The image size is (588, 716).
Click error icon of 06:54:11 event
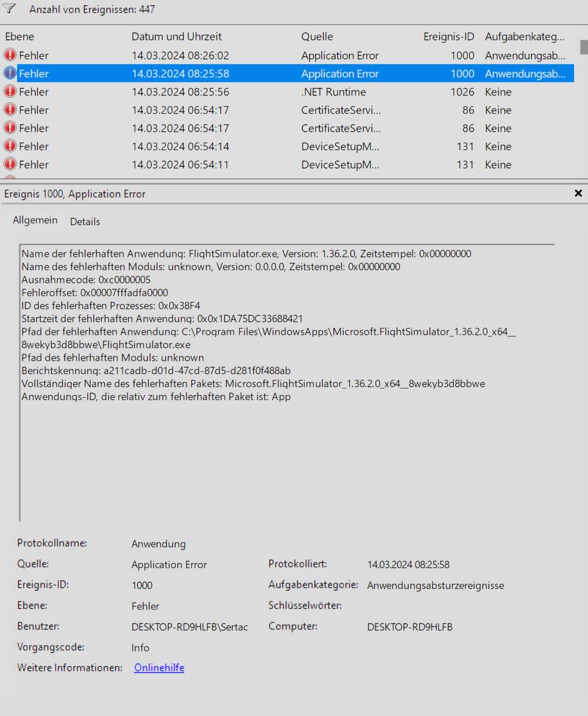(x=10, y=164)
